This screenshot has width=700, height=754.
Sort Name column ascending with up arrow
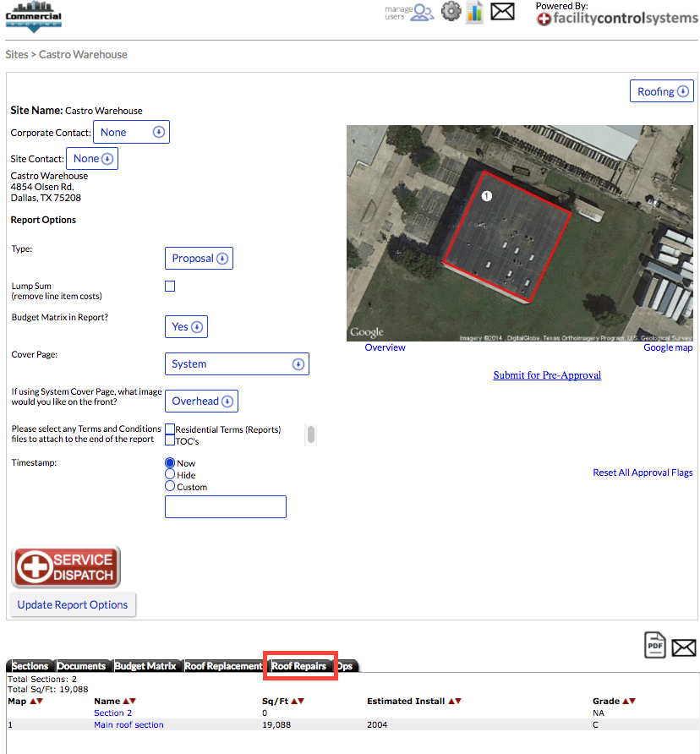pos(126,701)
